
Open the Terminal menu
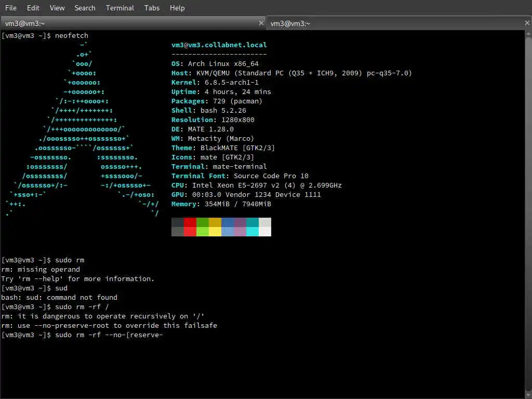coord(120,8)
